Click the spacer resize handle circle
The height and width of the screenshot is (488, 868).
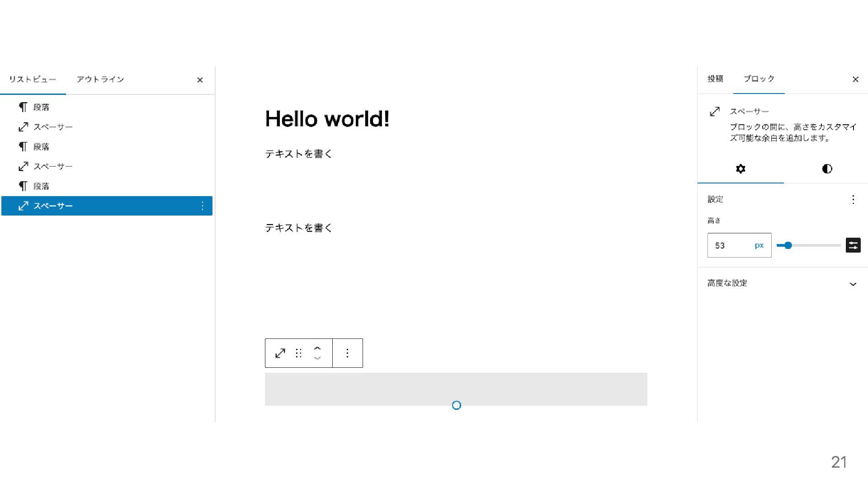[x=456, y=405]
